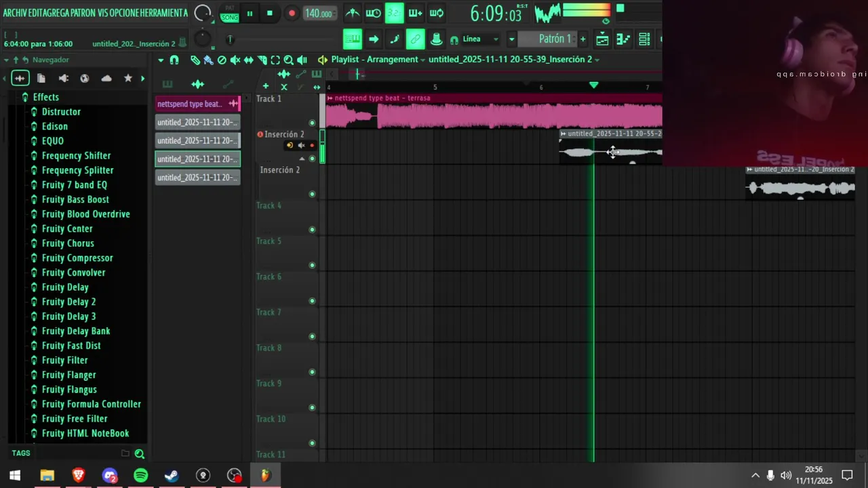
Task: Select the Paint brush tool
Action: point(208,60)
